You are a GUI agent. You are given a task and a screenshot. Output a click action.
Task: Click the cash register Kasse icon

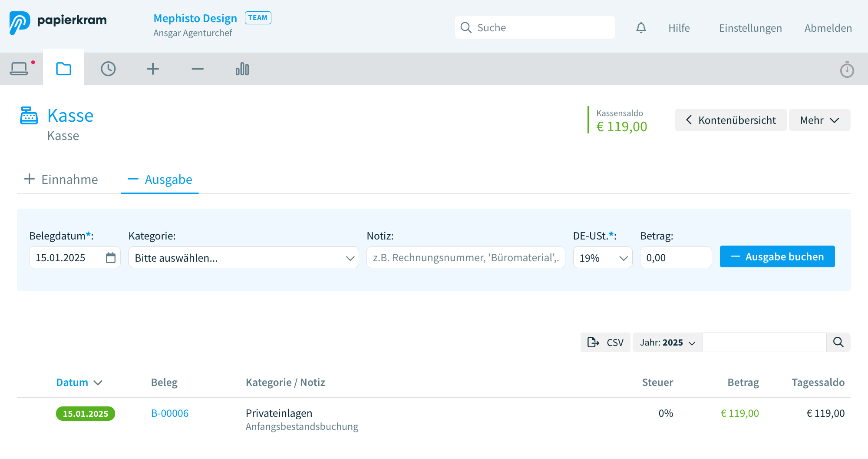click(x=29, y=116)
